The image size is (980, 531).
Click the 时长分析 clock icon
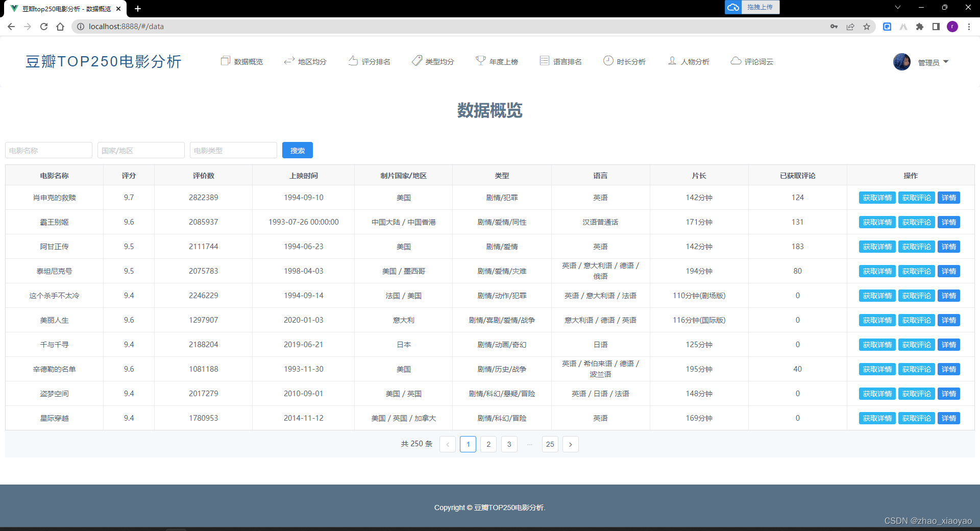tap(608, 61)
